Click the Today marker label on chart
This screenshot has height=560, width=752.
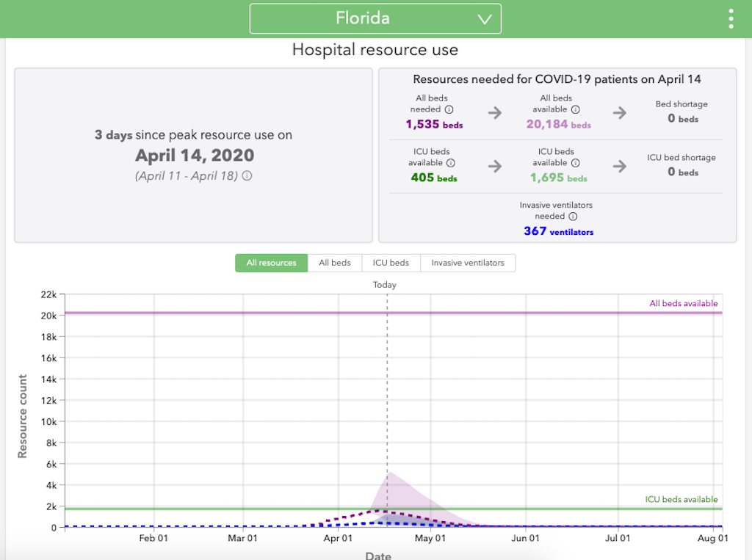coord(385,285)
